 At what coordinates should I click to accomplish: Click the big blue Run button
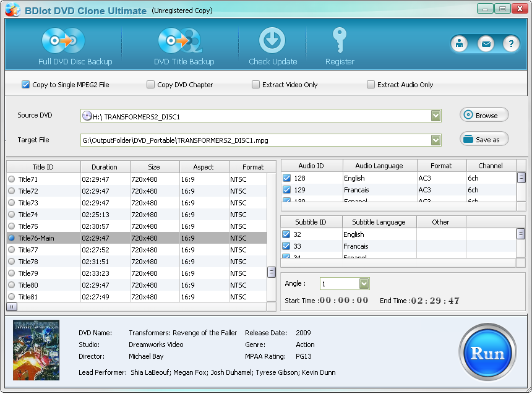487,353
